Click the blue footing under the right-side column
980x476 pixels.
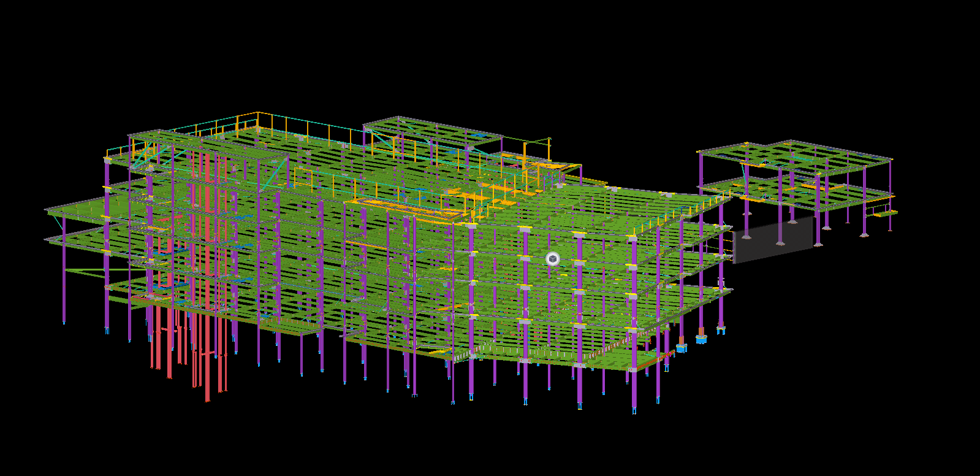[x=701, y=338]
